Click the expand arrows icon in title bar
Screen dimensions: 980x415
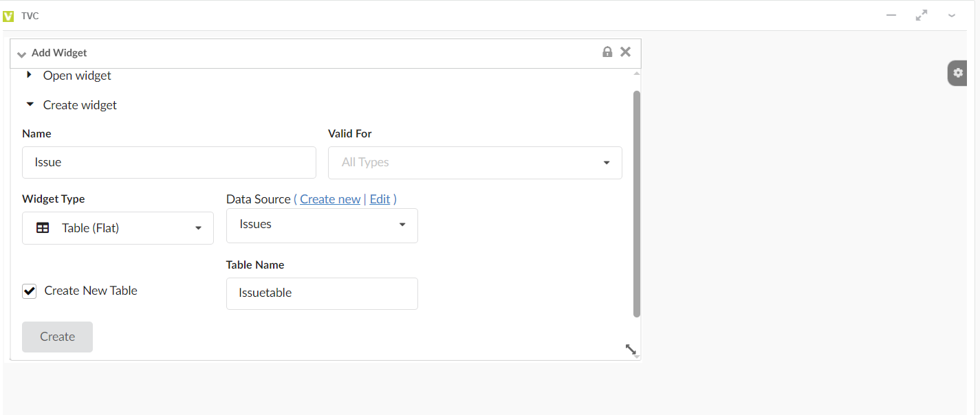click(x=922, y=15)
